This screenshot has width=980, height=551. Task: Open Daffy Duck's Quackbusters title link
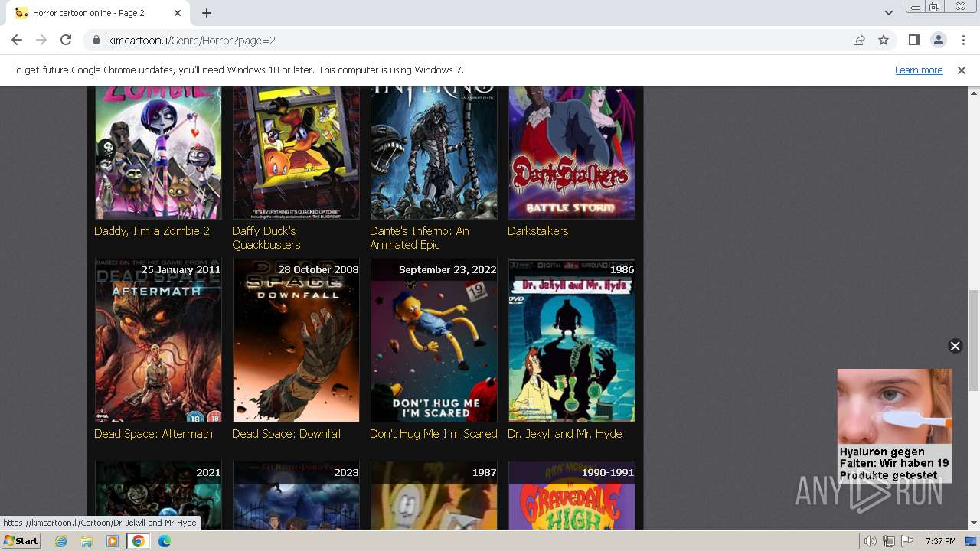pos(266,237)
